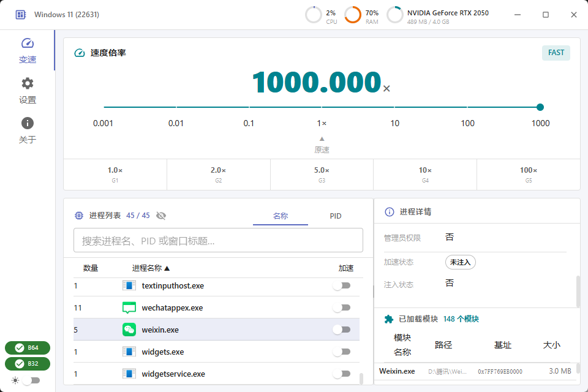Screen dimensions: 588x392
Task: Click the 加速 column header
Action: (x=345, y=268)
